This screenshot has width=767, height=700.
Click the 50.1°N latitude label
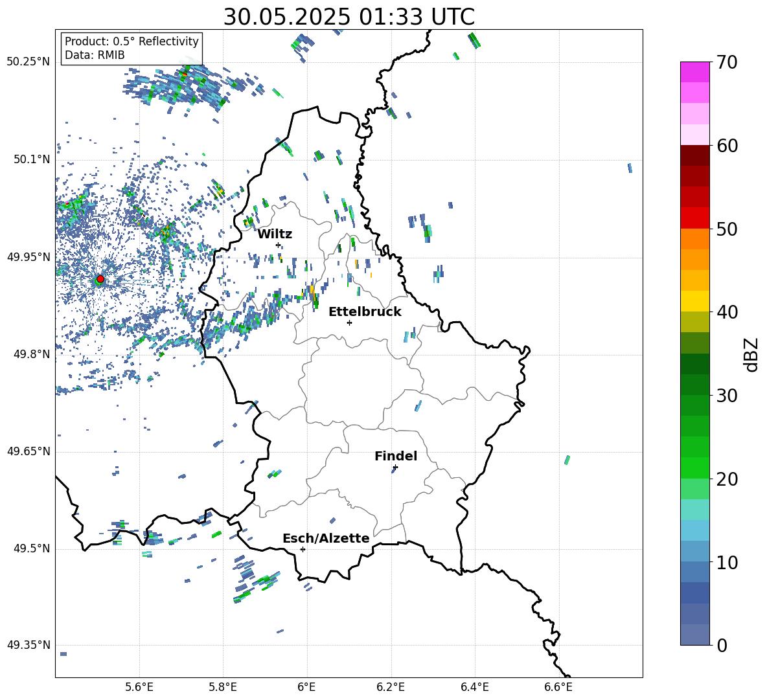[x=32, y=160]
